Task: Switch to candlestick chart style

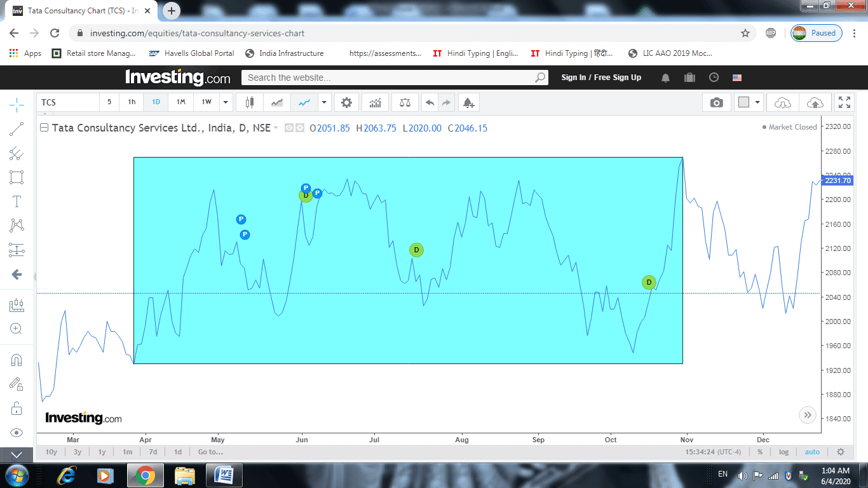Action: (x=249, y=102)
